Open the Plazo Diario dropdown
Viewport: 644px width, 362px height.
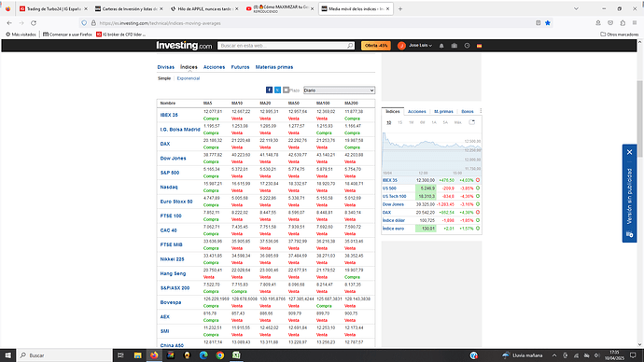click(339, 90)
